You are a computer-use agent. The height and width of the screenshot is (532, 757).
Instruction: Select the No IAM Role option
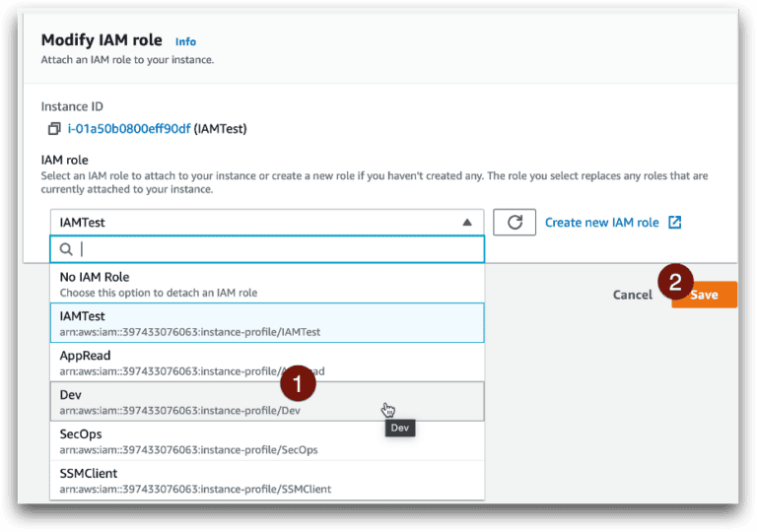pos(267,284)
